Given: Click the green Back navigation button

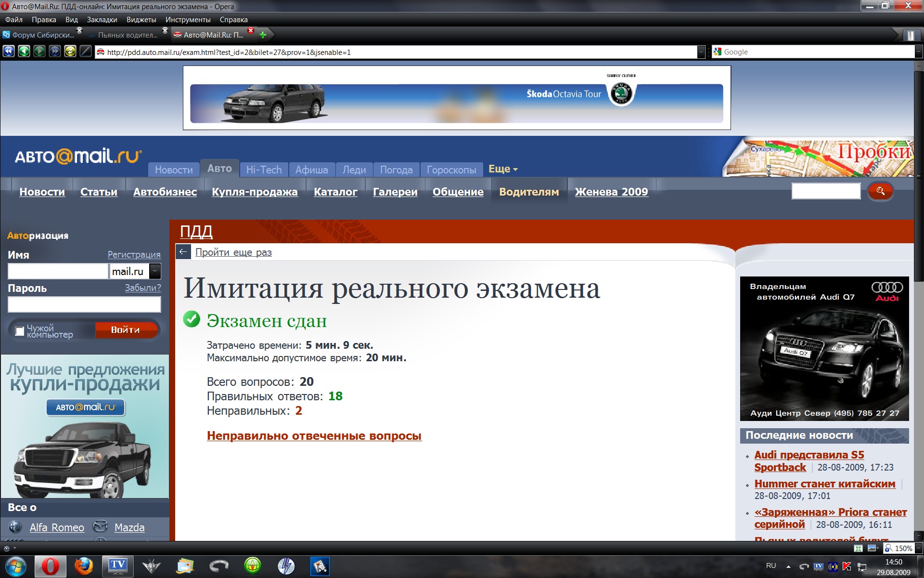Looking at the screenshot, I should [24, 52].
